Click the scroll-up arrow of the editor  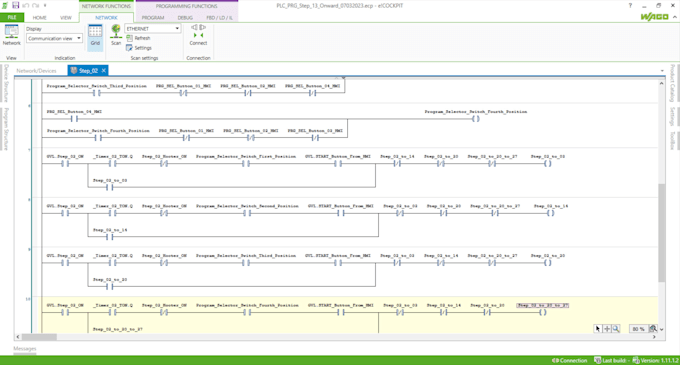pos(661,83)
